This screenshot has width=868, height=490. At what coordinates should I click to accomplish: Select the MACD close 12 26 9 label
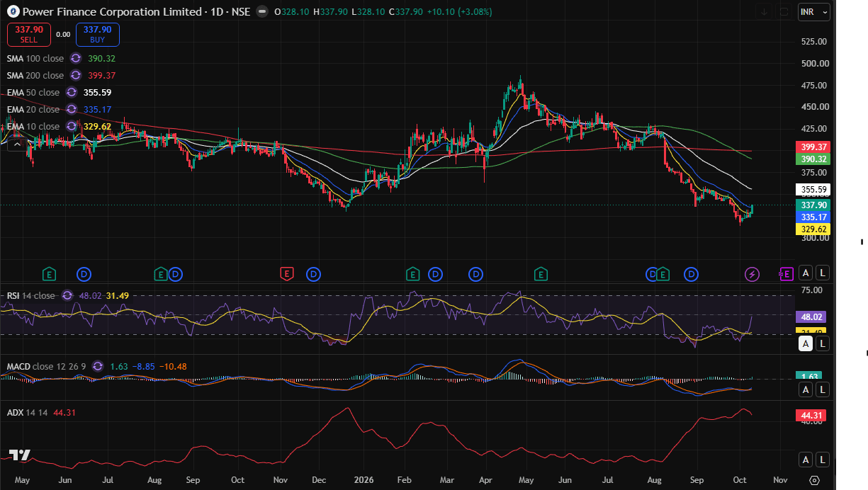coord(47,366)
